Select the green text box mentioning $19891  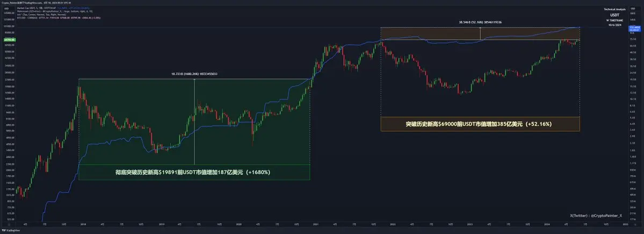tap(194, 172)
